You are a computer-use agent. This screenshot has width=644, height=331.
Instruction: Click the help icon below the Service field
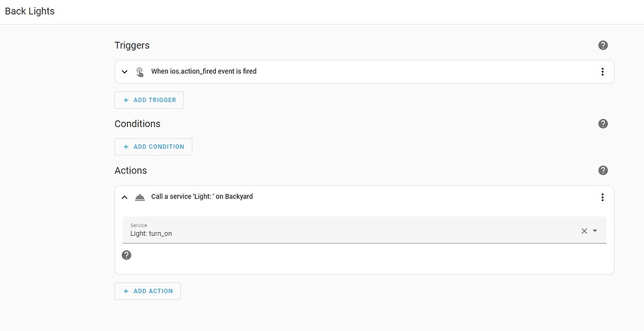click(x=126, y=255)
